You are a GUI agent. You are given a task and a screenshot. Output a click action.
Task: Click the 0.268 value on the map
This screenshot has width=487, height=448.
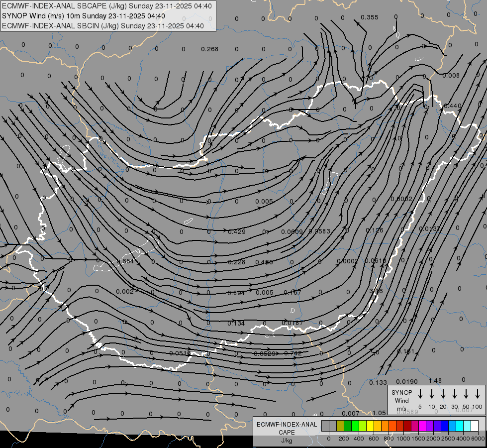click(209, 49)
